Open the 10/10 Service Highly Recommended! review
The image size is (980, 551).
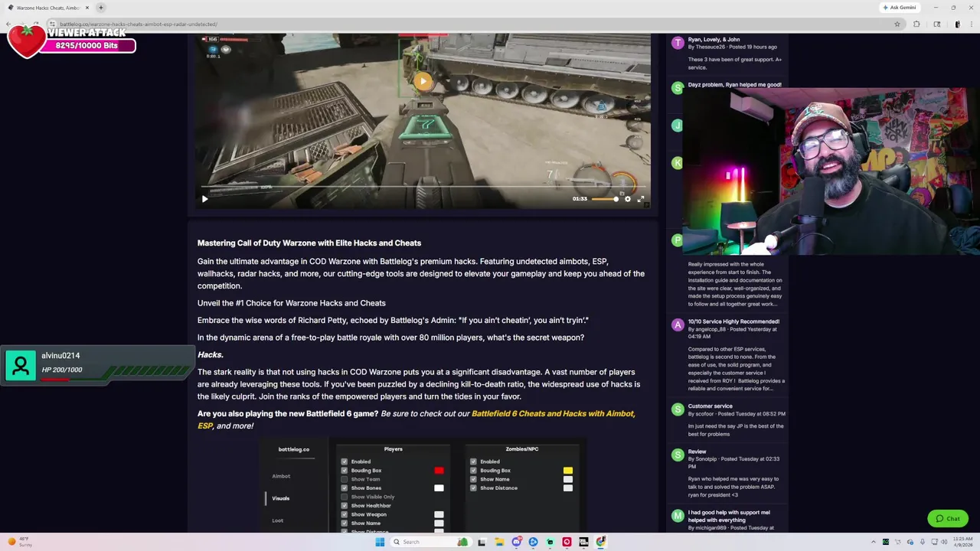click(733, 321)
